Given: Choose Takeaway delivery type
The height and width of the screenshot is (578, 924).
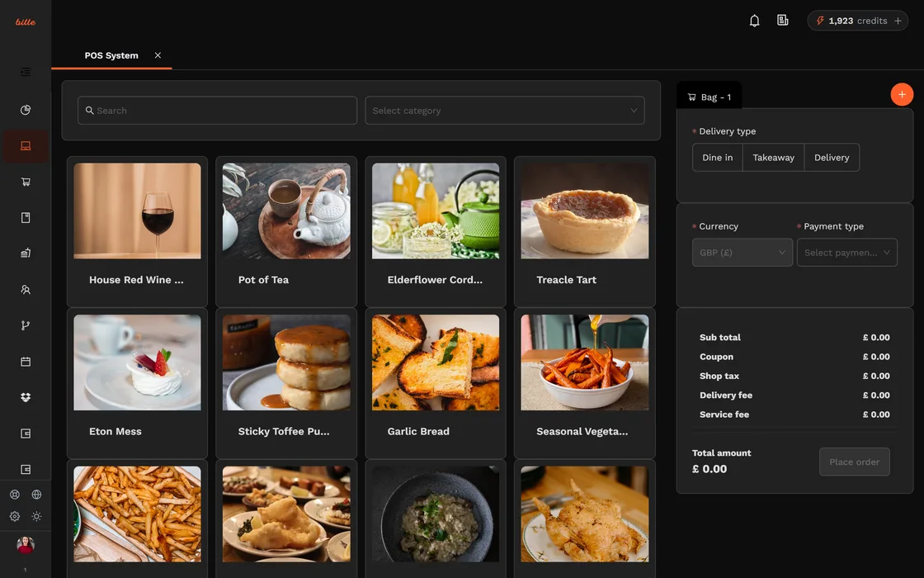Looking at the screenshot, I should tap(773, 158).
